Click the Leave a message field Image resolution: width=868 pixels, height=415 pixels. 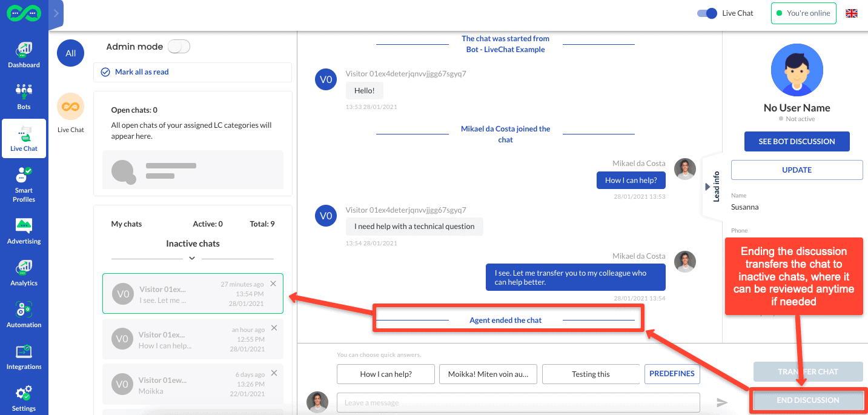518,402
